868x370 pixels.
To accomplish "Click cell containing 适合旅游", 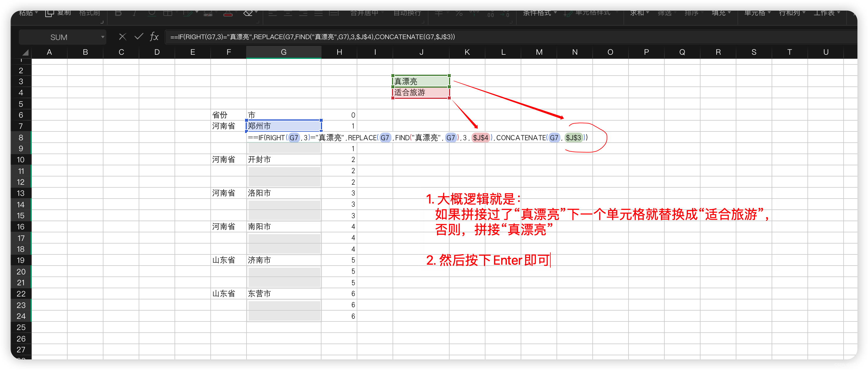I will click(x=421, y=92).
